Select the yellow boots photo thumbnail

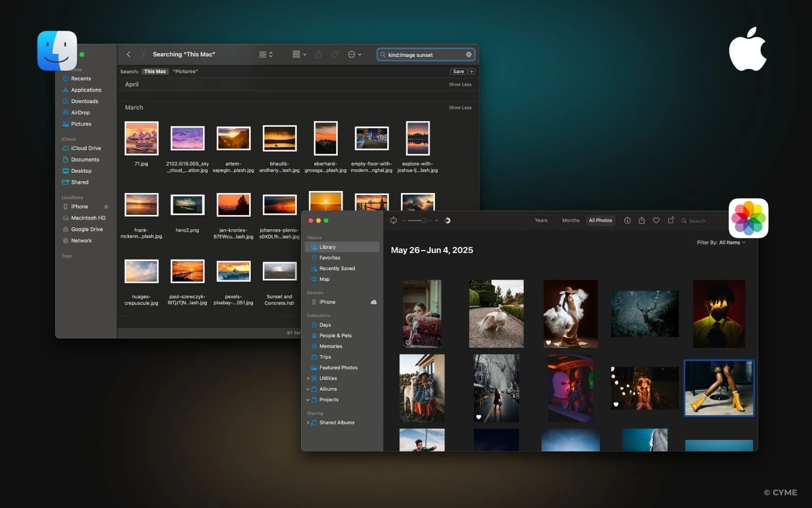tap(719, 388)
